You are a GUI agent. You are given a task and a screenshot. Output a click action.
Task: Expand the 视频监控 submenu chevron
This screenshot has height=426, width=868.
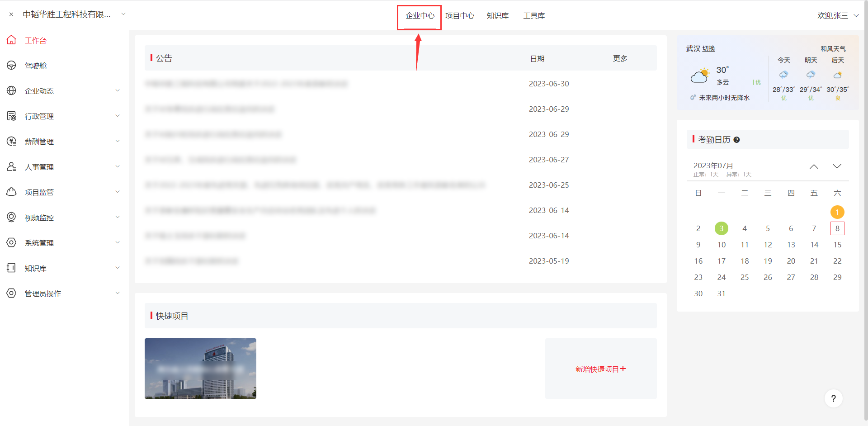tap(118, 217)
